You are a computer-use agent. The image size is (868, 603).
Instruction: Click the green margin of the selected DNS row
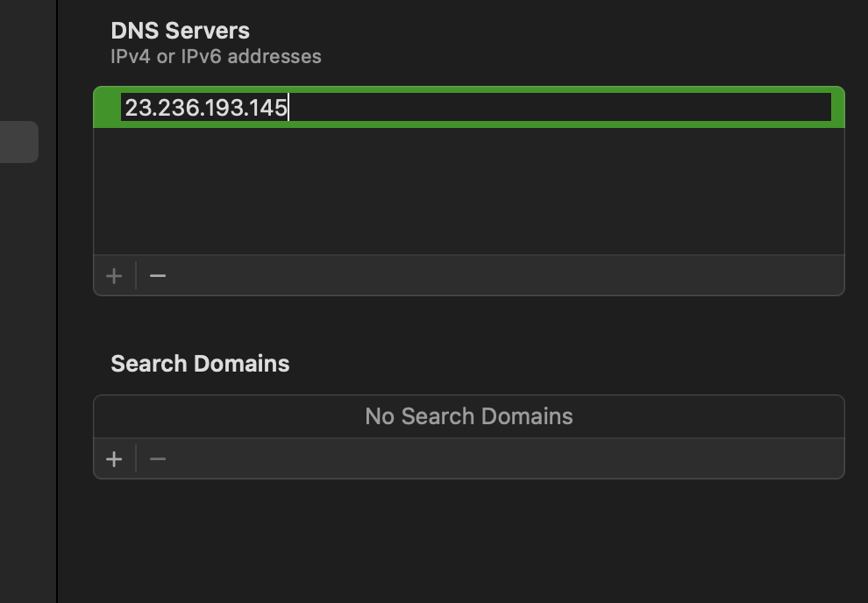pyautogui.click(x=107, y=107)
